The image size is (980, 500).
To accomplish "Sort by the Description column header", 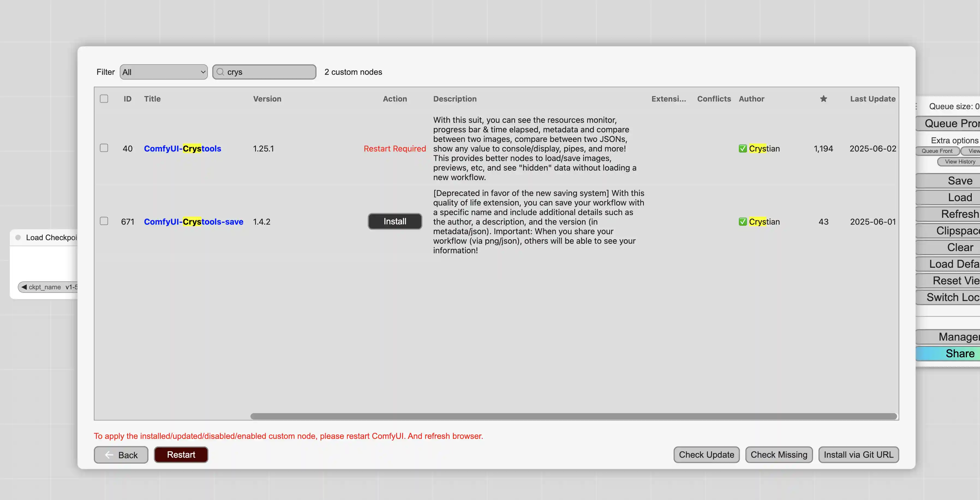I will point(455,99).
